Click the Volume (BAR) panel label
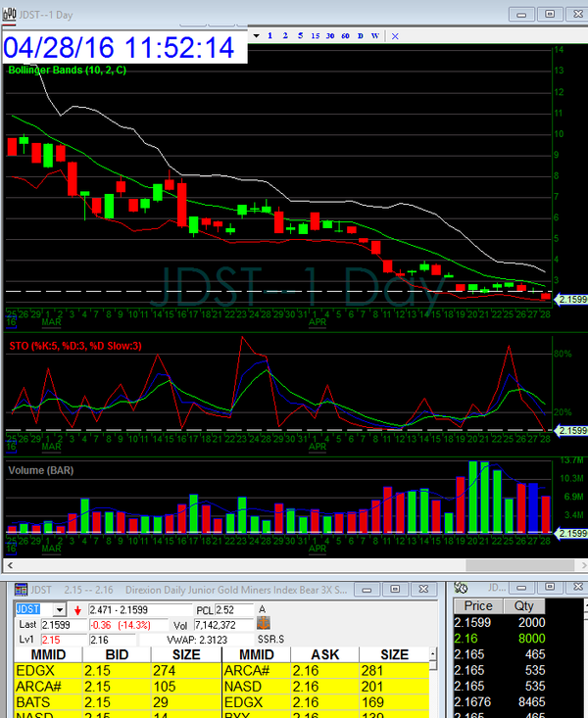588x718 pixels. (41, 470)
